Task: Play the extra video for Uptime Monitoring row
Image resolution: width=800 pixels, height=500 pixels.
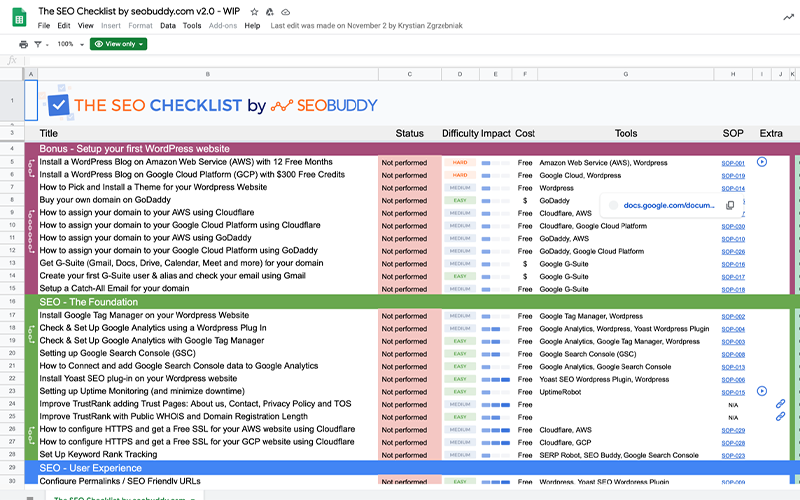Action: [x=762, y=391]
